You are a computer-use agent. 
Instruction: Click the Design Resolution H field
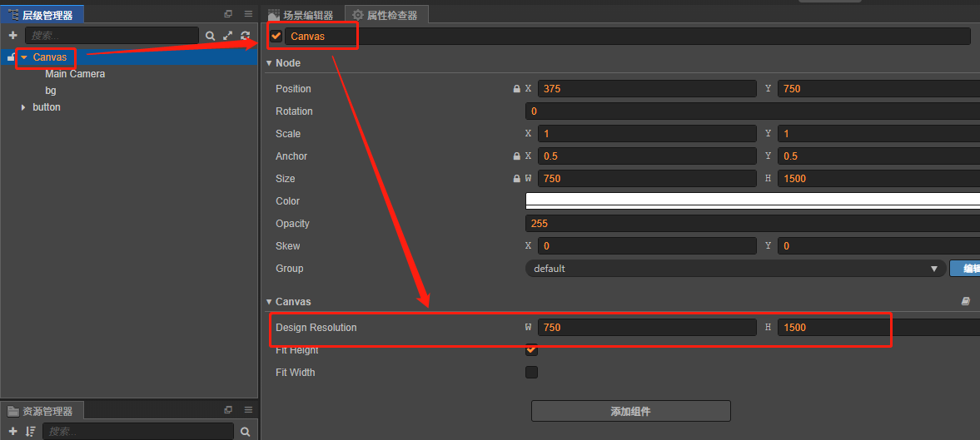pyautogui.click(x=878, y=327)
